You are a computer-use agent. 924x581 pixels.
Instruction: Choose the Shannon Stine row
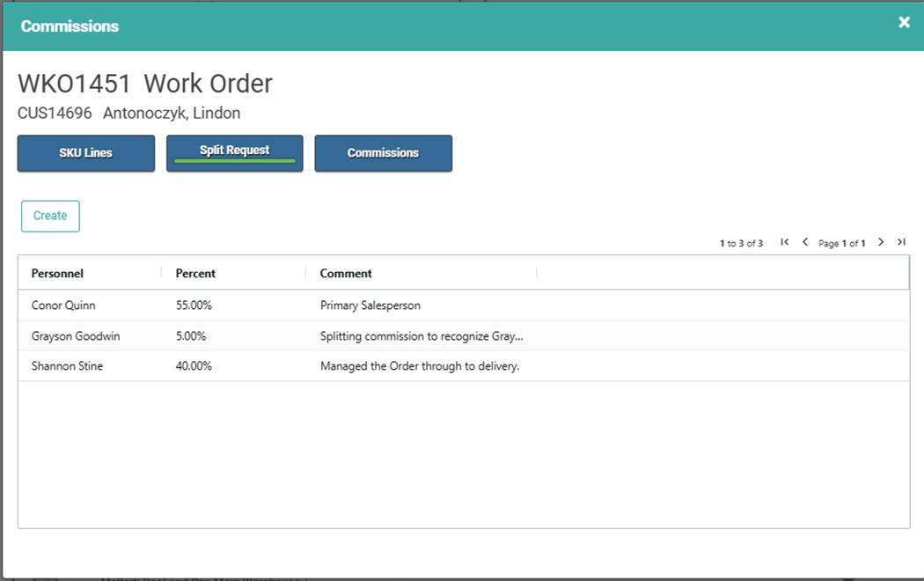pos(67,366)
